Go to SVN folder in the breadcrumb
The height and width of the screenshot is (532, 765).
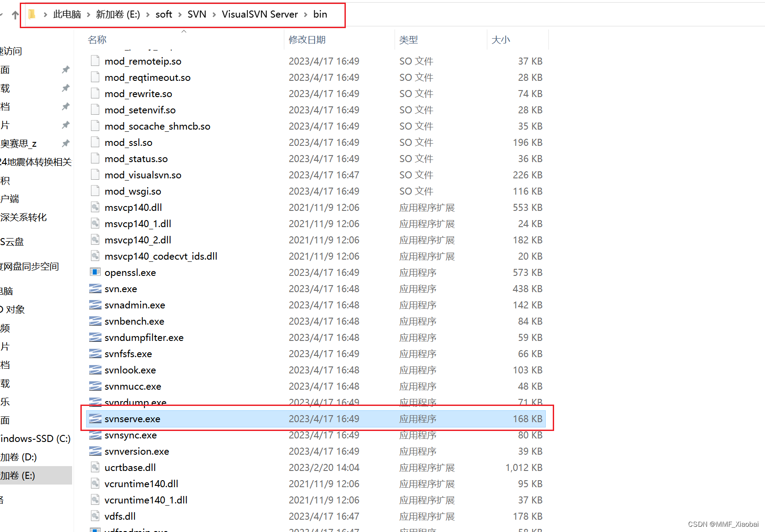pyautogui.click(x=197, y=14)
